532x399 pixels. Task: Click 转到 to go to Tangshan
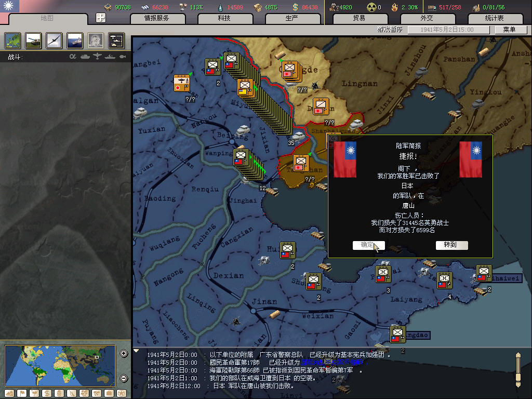[x=451, y=245]
